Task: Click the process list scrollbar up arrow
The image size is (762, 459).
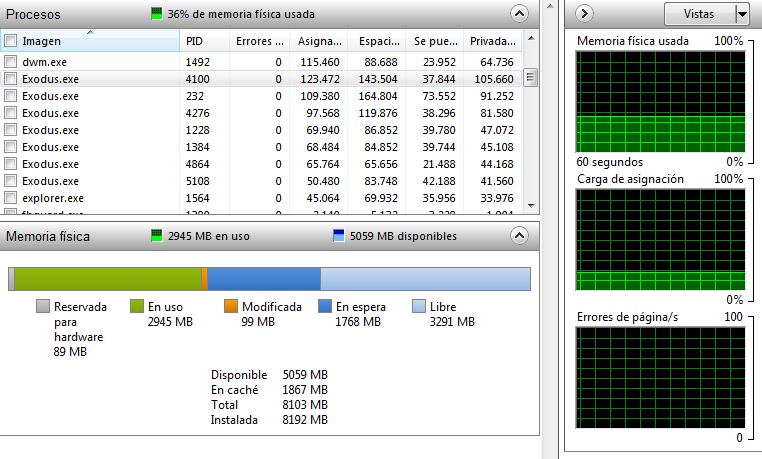Action: tap(531, 41)
